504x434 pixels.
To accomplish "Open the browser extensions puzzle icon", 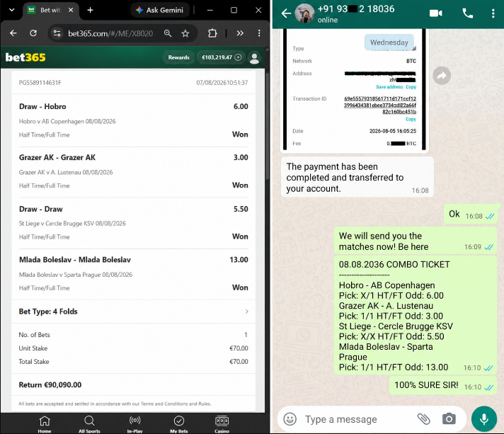I will tap(212, 33).
